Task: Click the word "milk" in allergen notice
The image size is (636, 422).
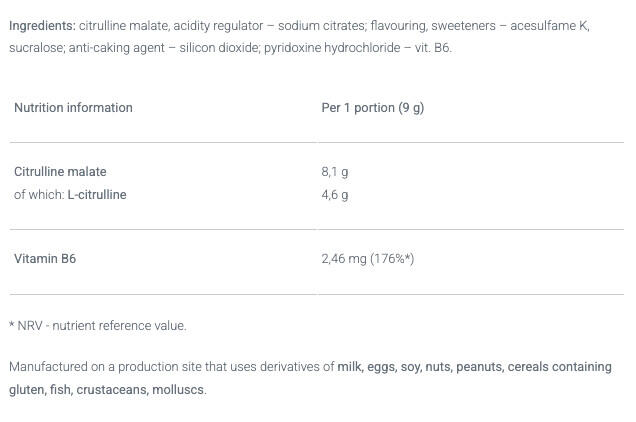Action: click(x=349, y=367)
